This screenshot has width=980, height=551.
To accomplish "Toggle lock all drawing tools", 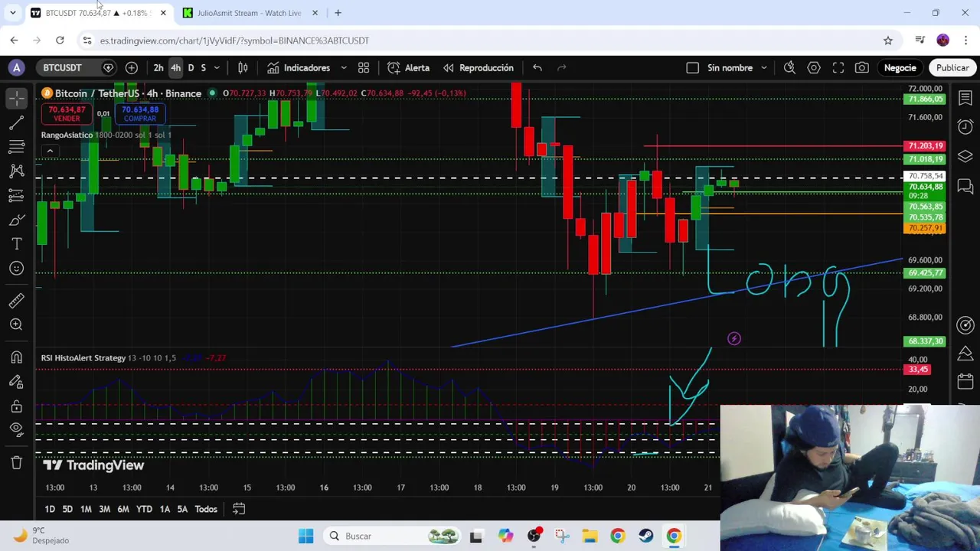I will (x=17, y=406).
